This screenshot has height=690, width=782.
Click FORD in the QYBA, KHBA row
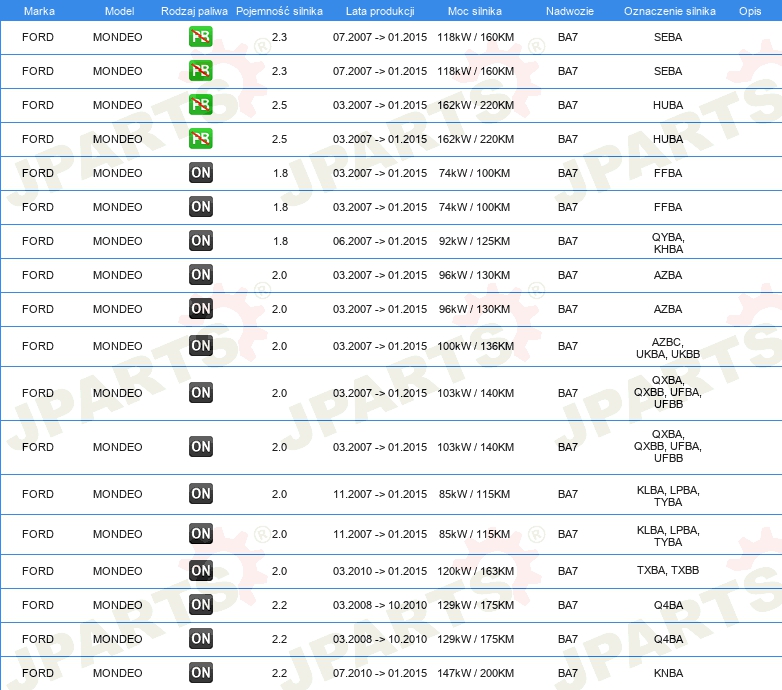[x=38, y=241]
